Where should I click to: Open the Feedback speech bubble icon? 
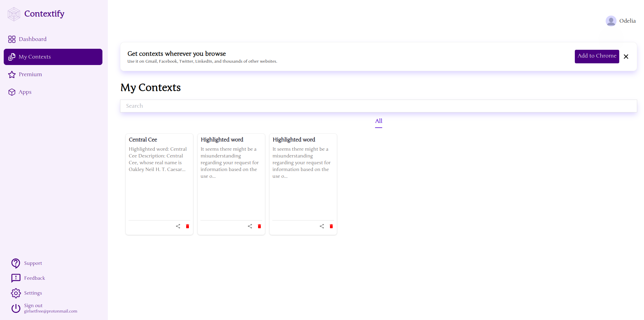pos(16,278)
